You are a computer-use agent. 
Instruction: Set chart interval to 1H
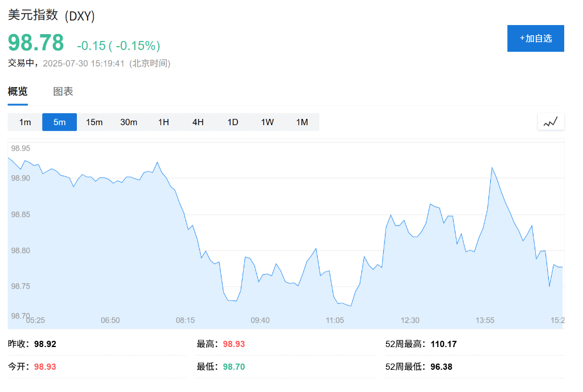(163, 122)
